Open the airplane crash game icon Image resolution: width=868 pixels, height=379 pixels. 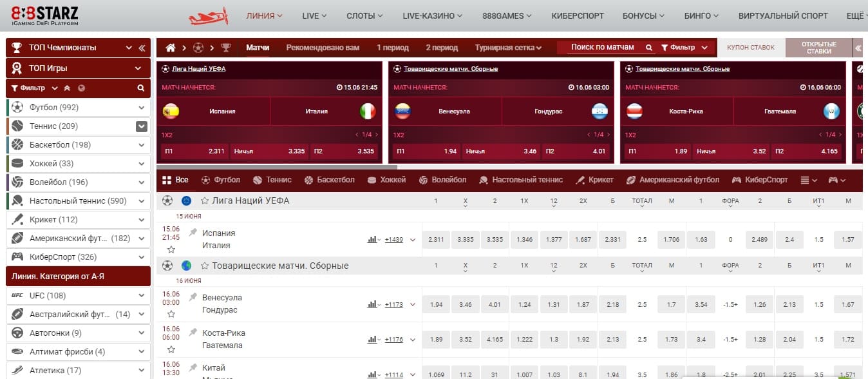pos(208,16)
